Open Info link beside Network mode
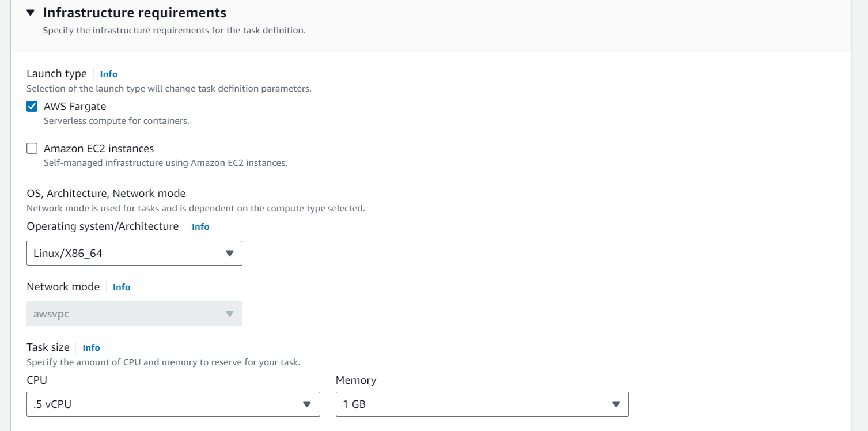This screenshot has width=868, height=431. (122, 287)
